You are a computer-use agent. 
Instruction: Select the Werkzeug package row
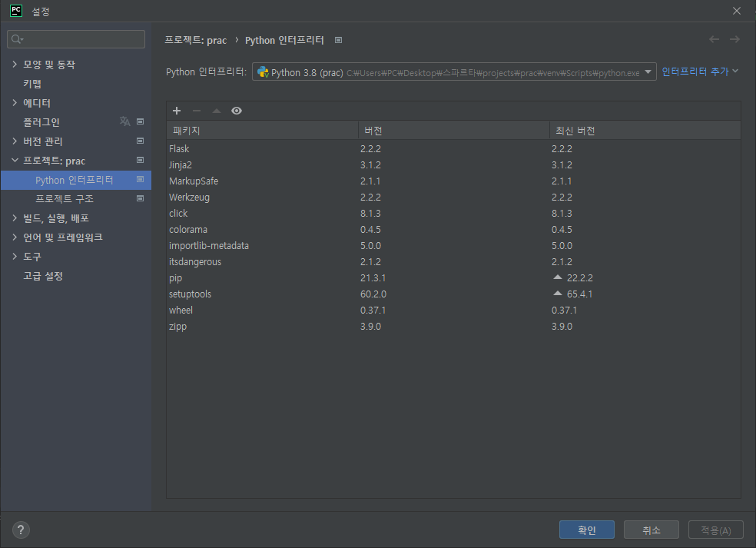(454, 198)
